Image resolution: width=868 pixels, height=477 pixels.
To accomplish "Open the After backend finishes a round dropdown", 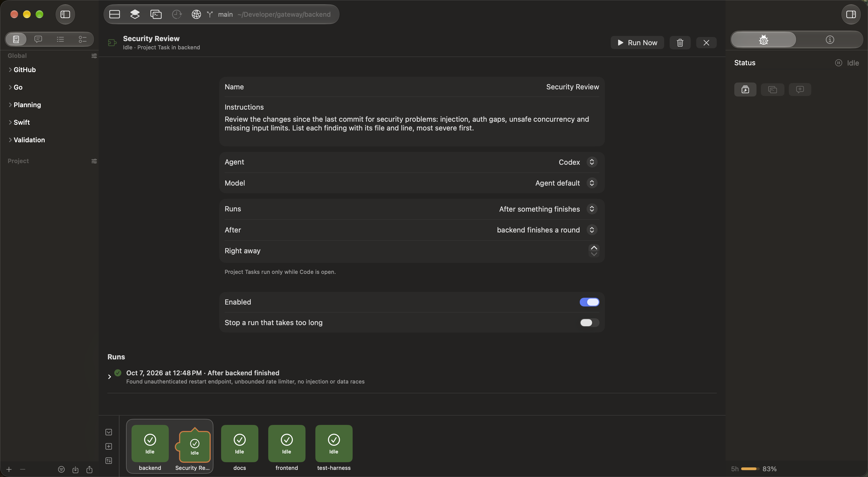I will [592, 230].
